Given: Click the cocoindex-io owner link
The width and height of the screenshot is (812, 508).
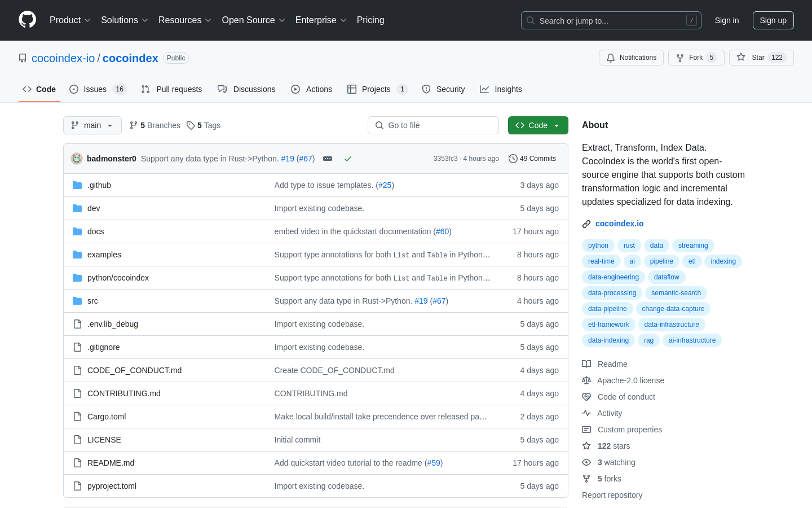Looking at the screenshot, I should click(x=63, y=58).
